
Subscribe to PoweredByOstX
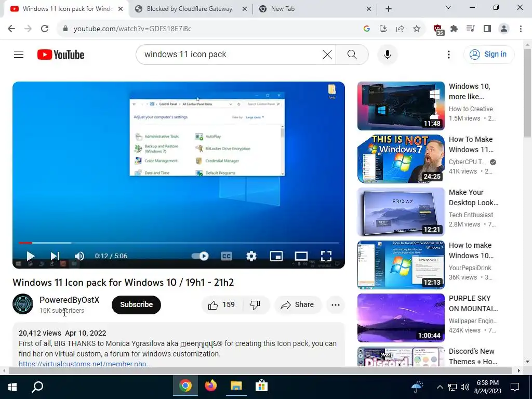click(136, 304)
